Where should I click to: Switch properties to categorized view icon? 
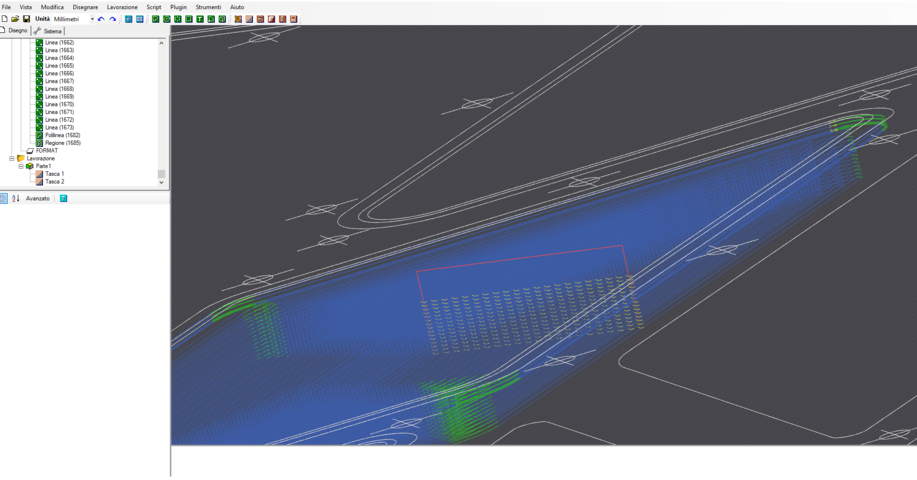pyautogui.click(x=4, y=199)
